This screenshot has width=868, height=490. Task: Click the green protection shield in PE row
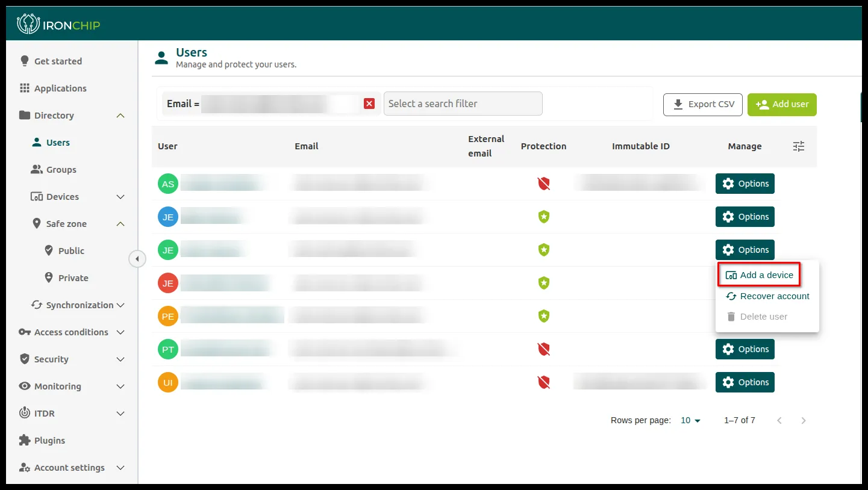coord(544,316)
